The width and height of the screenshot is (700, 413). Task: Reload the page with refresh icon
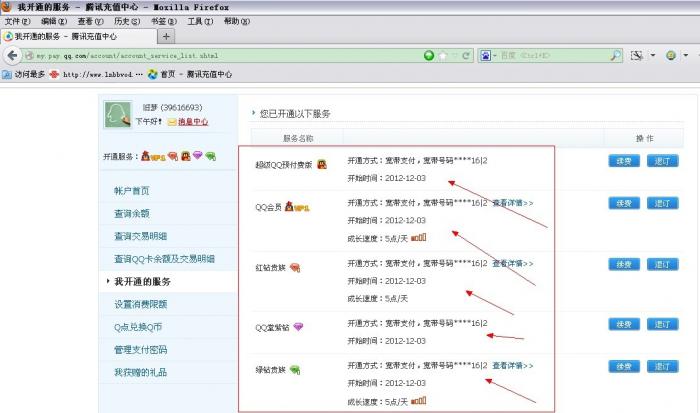pyautogui.click(x=466, y=55)
